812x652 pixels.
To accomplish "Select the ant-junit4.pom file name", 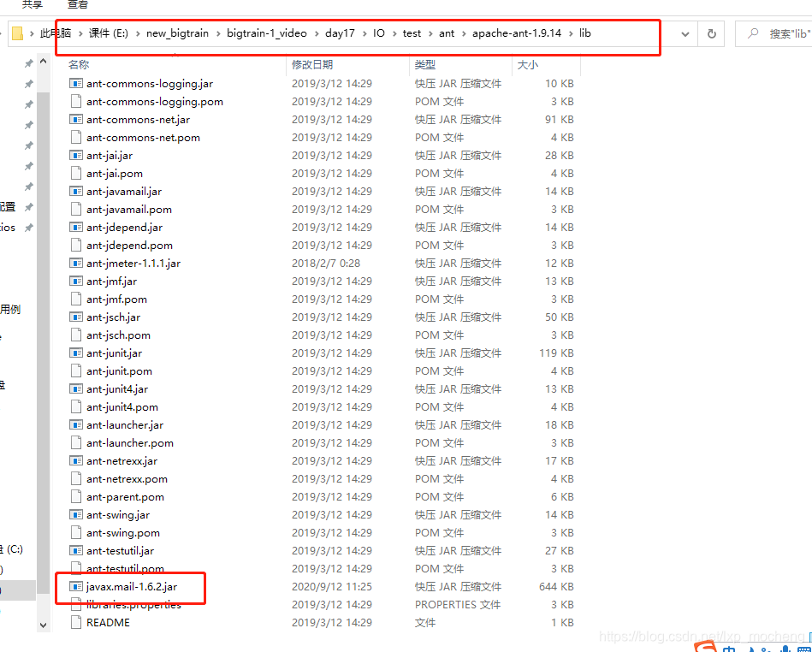I will click(122, 407).
